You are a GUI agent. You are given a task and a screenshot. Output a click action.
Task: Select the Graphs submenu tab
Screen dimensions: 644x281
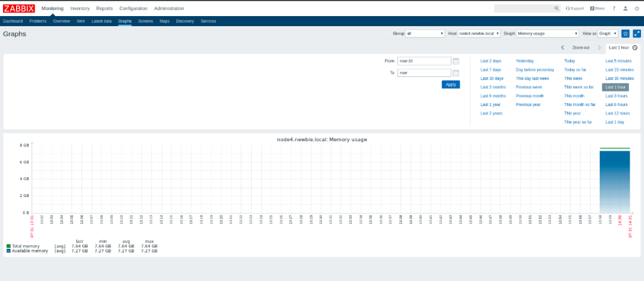pos(125,21)
